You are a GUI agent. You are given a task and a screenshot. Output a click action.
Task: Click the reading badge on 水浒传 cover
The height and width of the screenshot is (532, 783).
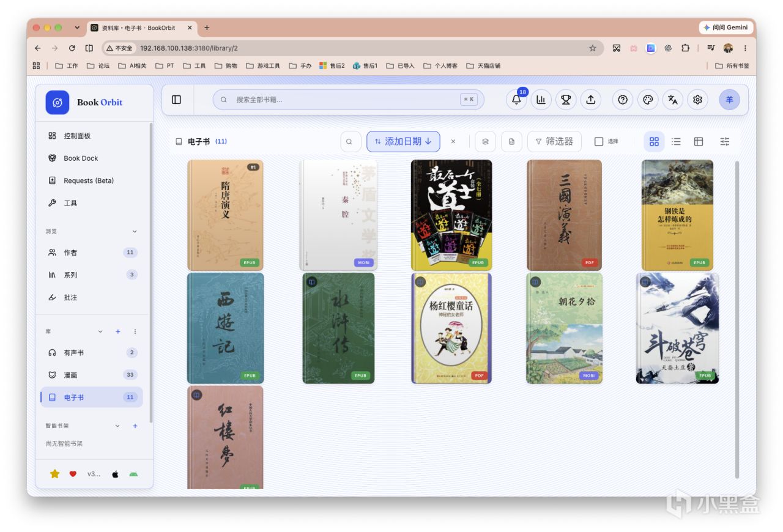pyautogui.click(x=311, y=282)
